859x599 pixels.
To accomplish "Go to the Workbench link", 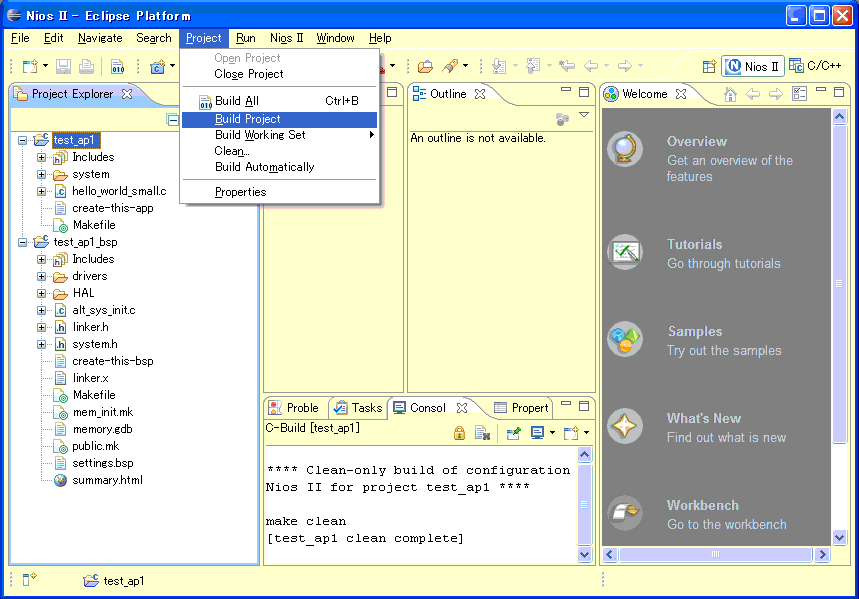I will click(x=702, y=505).
